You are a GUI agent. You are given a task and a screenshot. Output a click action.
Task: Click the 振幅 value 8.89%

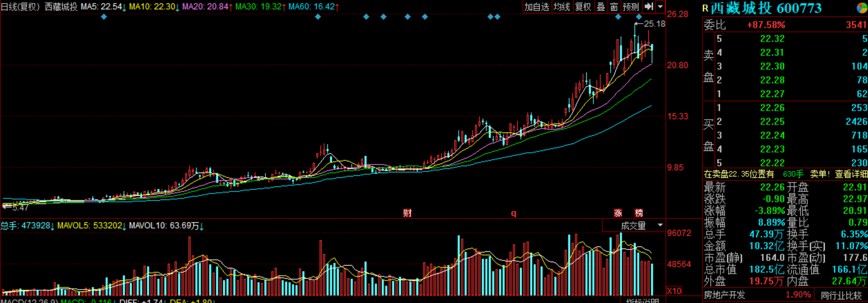coord(771,222)
